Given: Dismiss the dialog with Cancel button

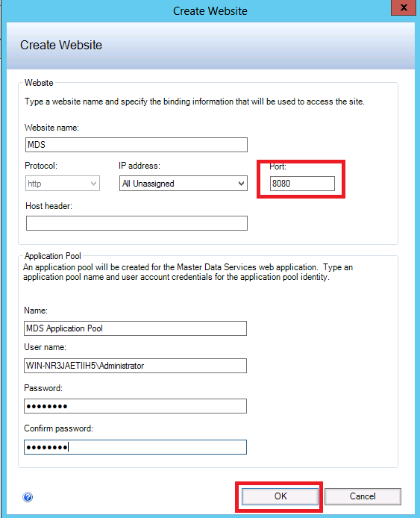Looking at the screenshot, I should [363, 496].
